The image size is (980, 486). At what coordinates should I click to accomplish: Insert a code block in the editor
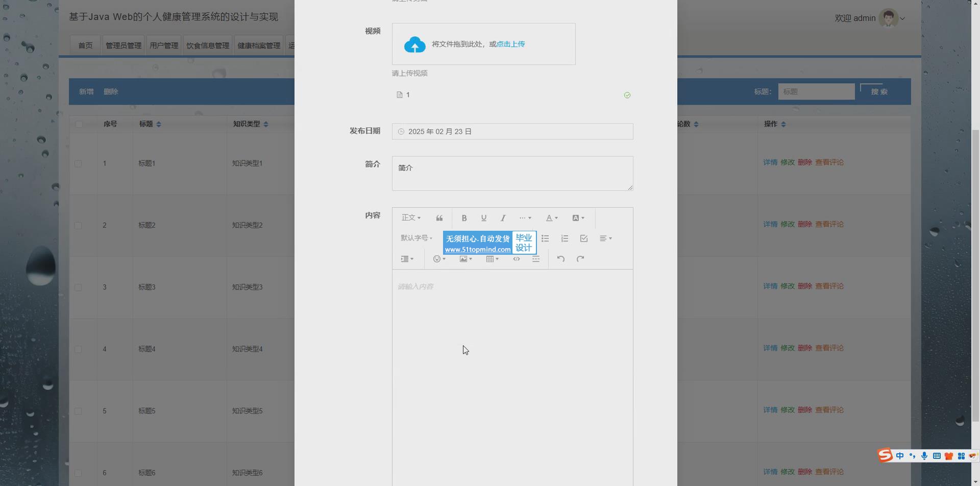[517, 259]
